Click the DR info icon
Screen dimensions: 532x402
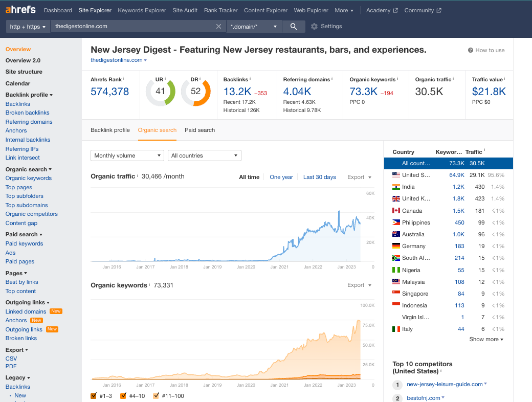(x=200, y=79)
